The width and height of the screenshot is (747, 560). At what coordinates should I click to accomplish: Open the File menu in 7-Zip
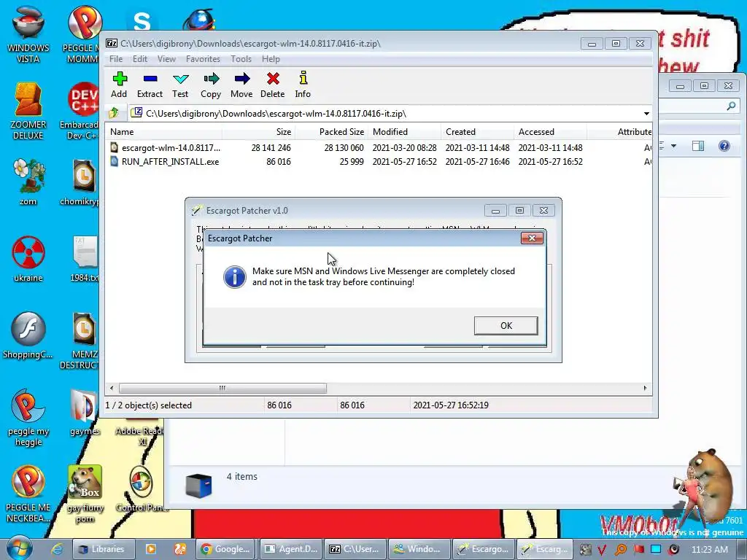[x=116, y=58]
